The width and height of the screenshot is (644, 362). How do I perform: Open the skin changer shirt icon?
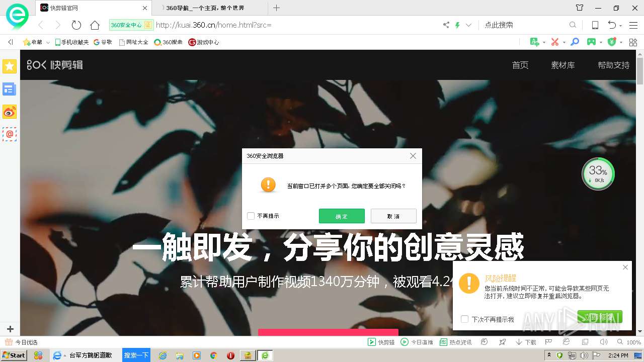[580, 8]
